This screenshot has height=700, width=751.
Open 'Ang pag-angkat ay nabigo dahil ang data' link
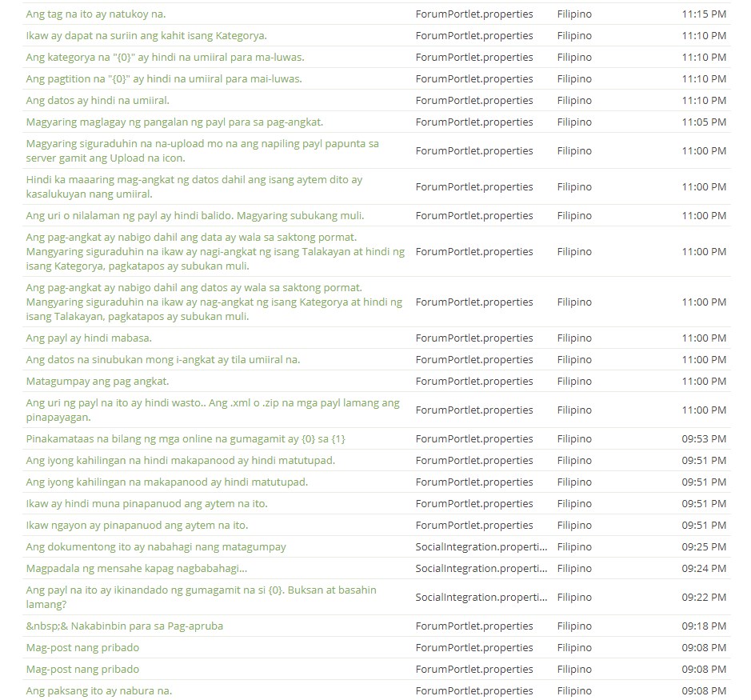[215, 251]
